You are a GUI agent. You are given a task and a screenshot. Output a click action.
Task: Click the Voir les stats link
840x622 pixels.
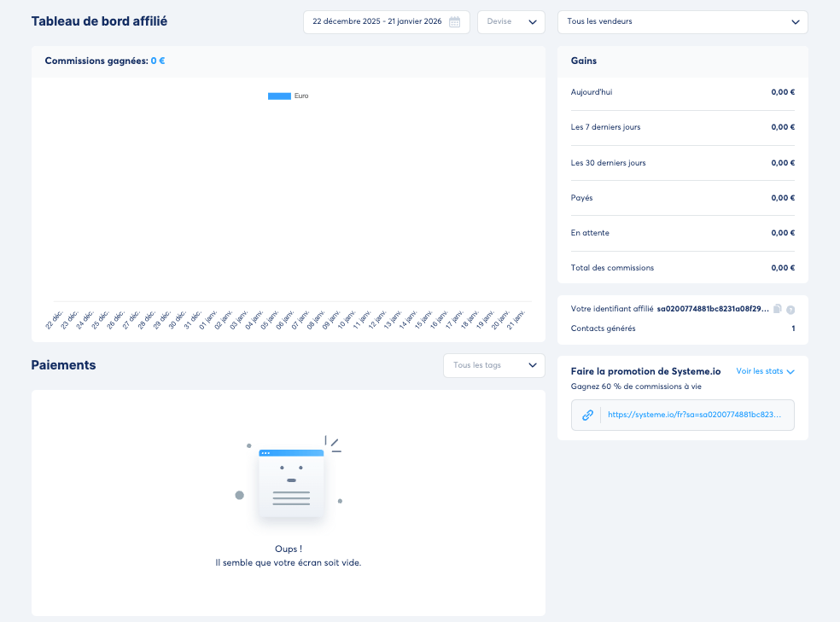coord(760,371)
